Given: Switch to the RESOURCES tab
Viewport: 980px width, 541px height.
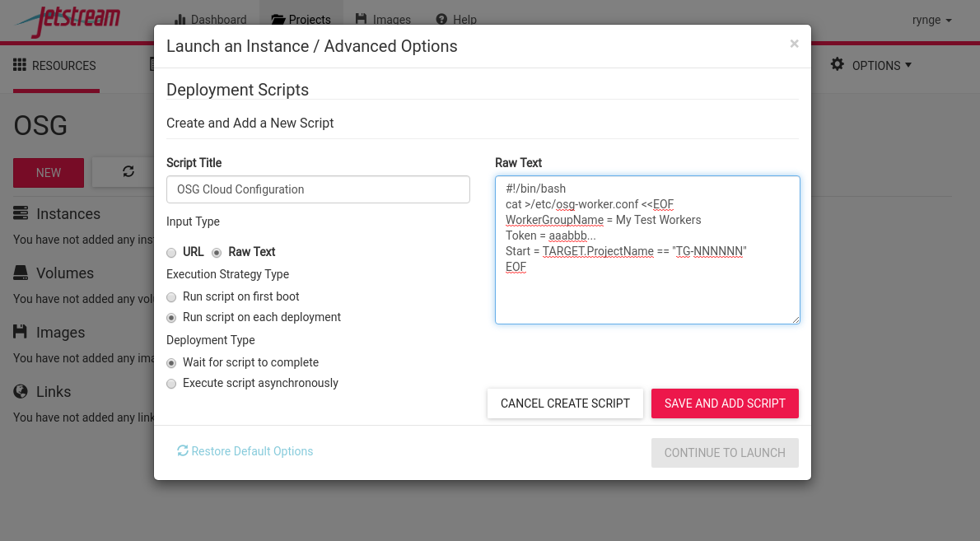Looking at the screenshot, I should pyautogui.click(x=55, y=66).
